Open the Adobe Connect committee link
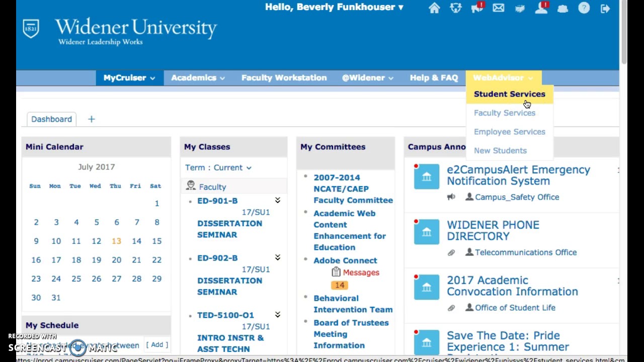The image size is (644, 362). point(345,260)
